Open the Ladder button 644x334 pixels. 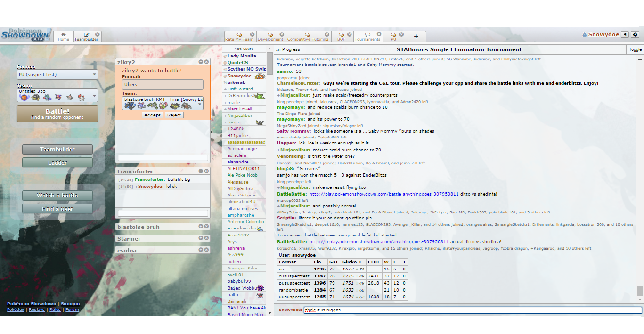[x=57, y=163]
